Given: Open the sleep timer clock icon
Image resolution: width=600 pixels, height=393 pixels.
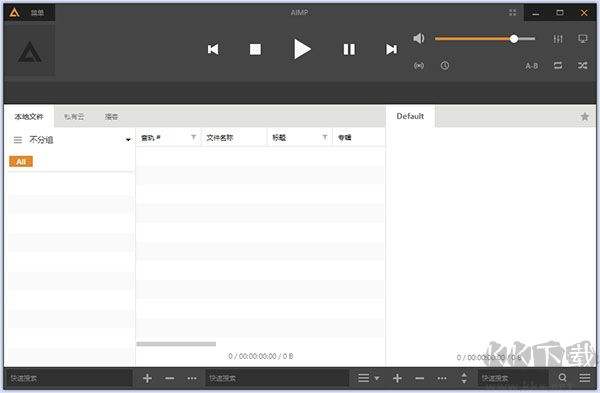Looking at the screenshot, I should [445, 65].
